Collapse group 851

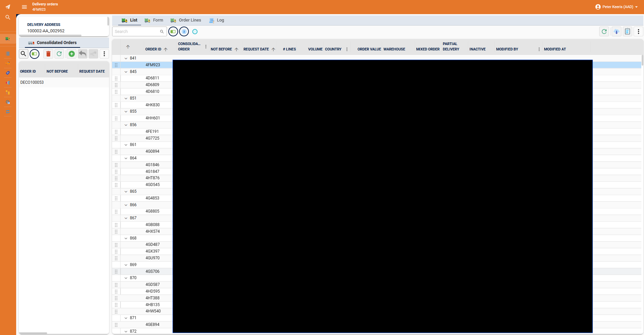126,98
